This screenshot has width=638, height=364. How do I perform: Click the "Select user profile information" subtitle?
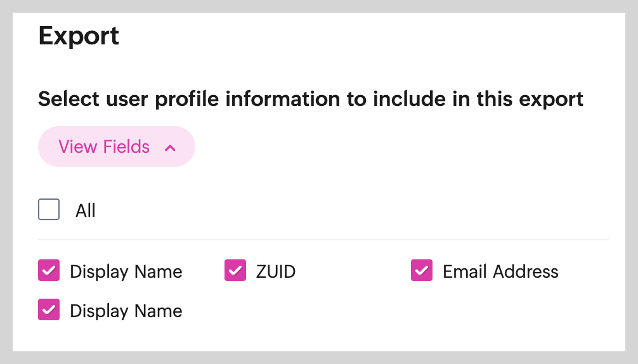coord(311,100)
